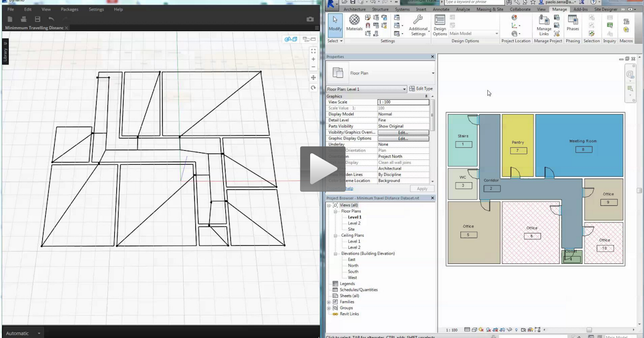Viewport: 644px width, 338px height.
Task: Open the Design Options dialog
Action: click(x=440, y=25)
